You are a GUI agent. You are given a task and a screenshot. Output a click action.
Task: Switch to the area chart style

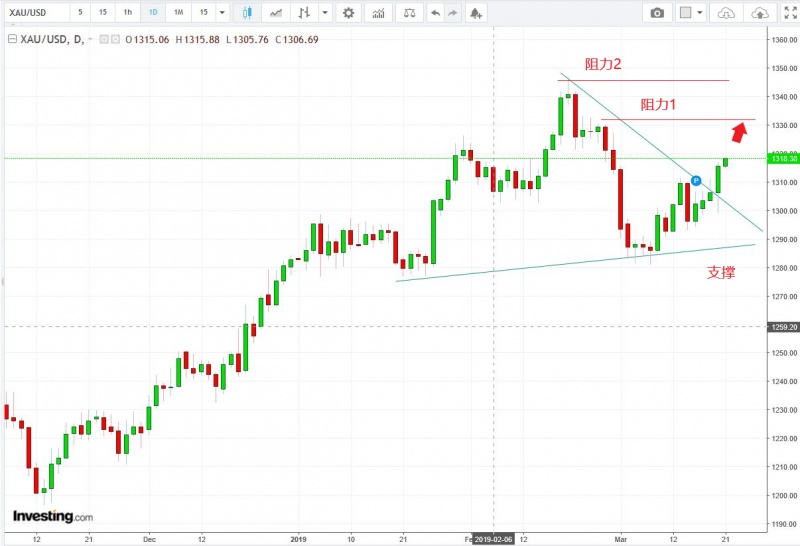(276, 13)
